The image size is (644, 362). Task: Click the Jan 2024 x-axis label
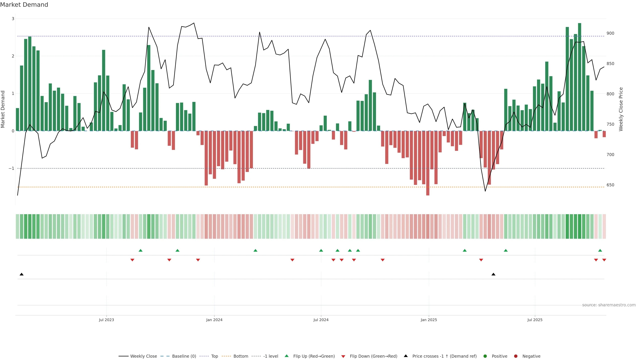214,320
